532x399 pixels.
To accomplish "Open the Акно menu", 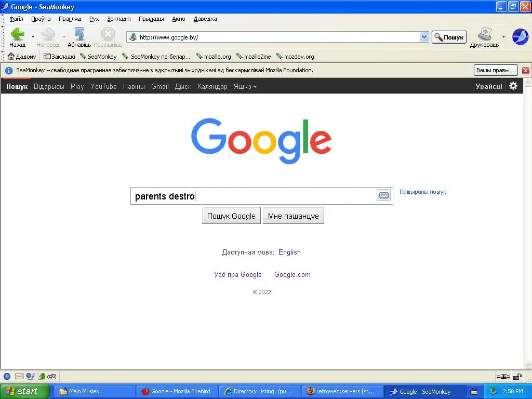I will click(179, 19).
